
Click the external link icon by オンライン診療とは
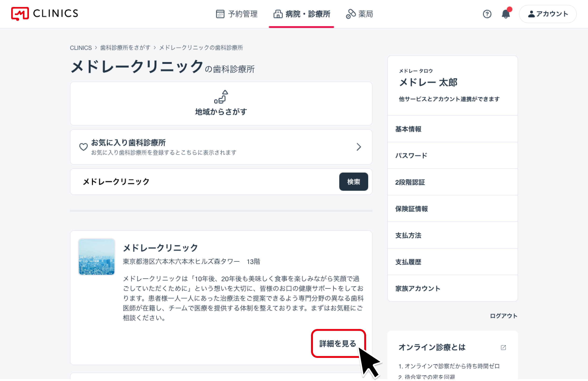[503, 347]
